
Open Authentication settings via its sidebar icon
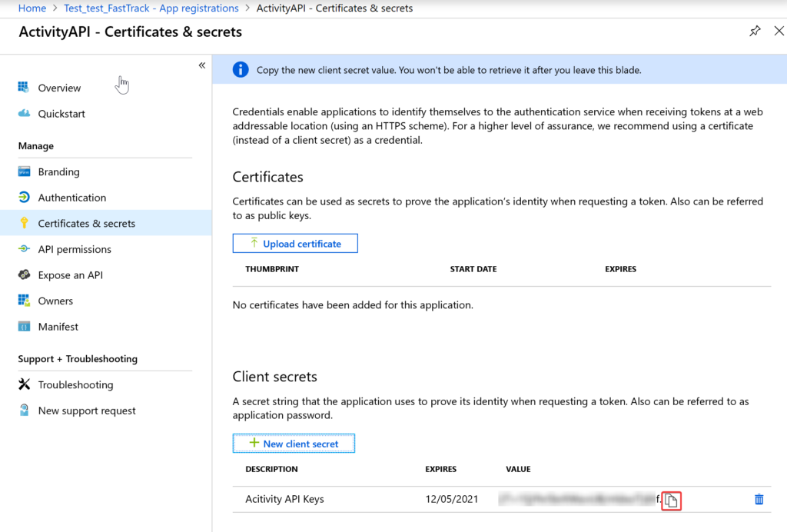[25, 198]
